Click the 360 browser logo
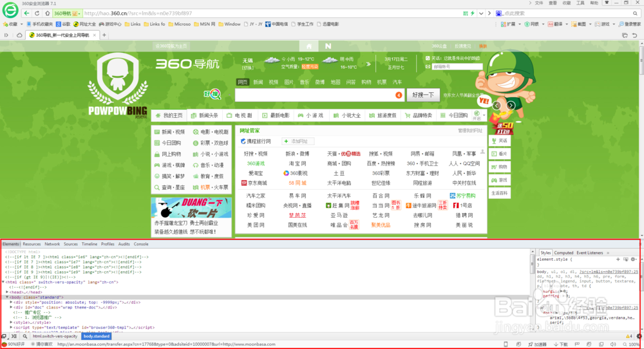 (10, 10)
